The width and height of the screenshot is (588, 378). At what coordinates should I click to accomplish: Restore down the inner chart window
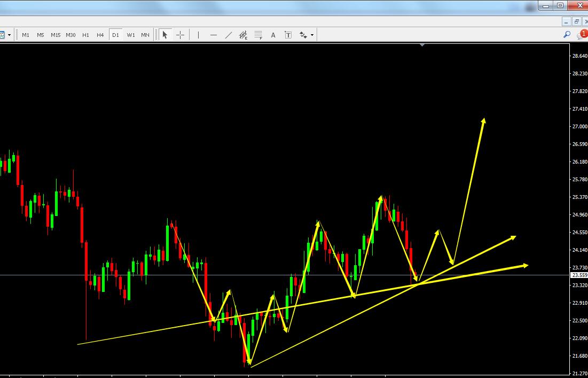[576, 22]
